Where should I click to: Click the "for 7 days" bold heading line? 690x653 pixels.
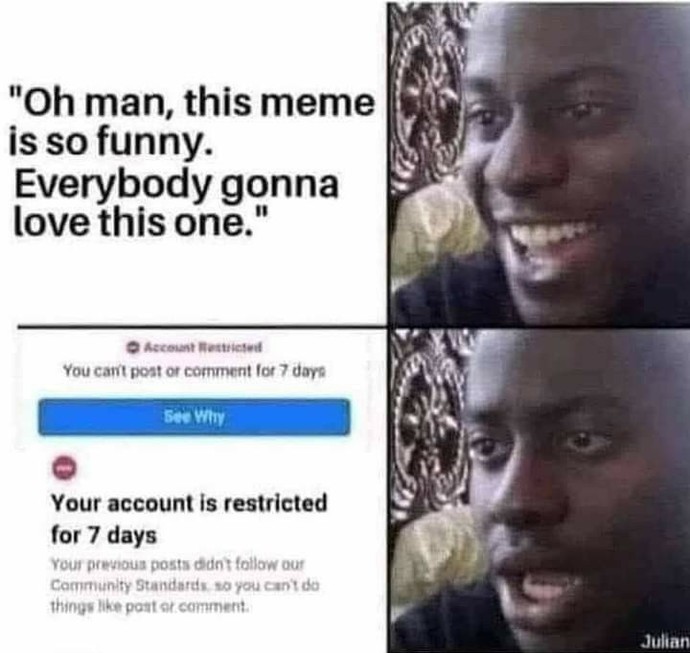[104, 536]
